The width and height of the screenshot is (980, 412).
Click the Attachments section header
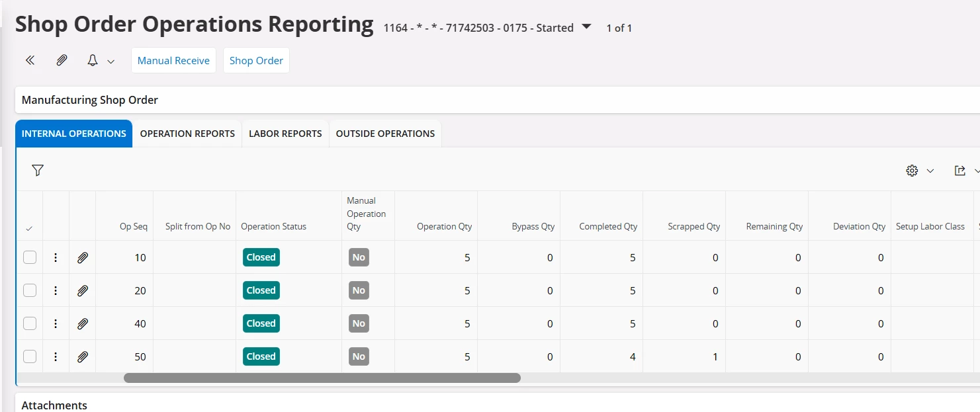click(497, 404)
